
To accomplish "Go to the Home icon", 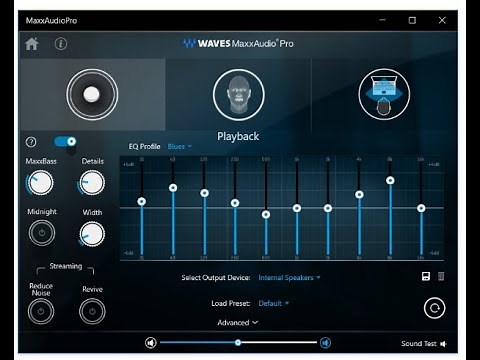I will pyautogui.click(x=32, y=44).
